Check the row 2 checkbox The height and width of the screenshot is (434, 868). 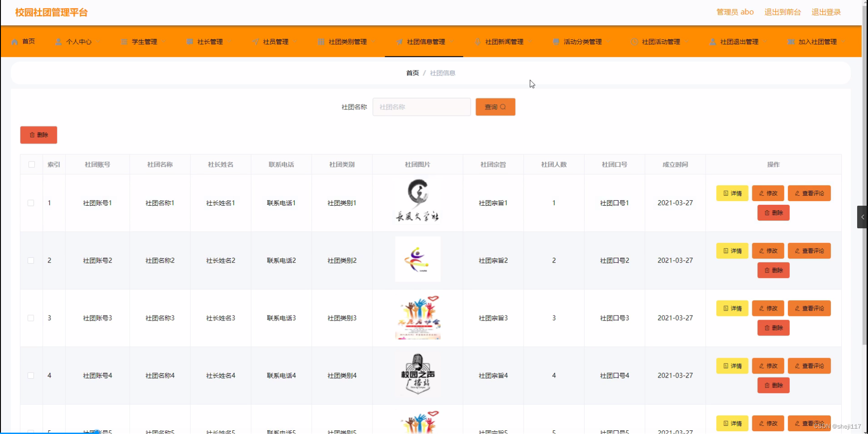click(x=31, y=260)
